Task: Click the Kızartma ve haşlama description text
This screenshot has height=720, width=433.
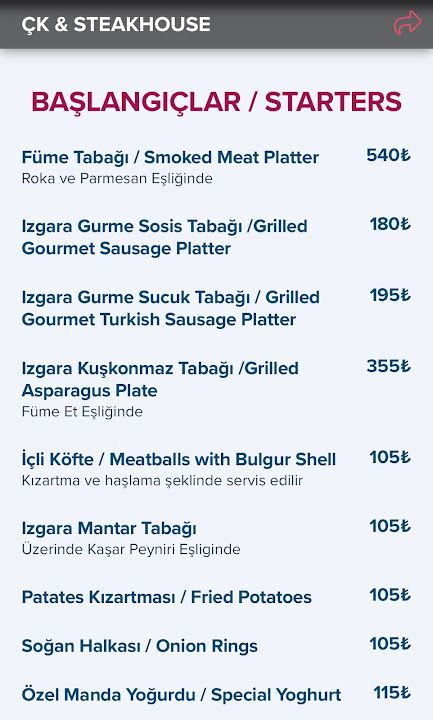Action: tap(162, 480)
